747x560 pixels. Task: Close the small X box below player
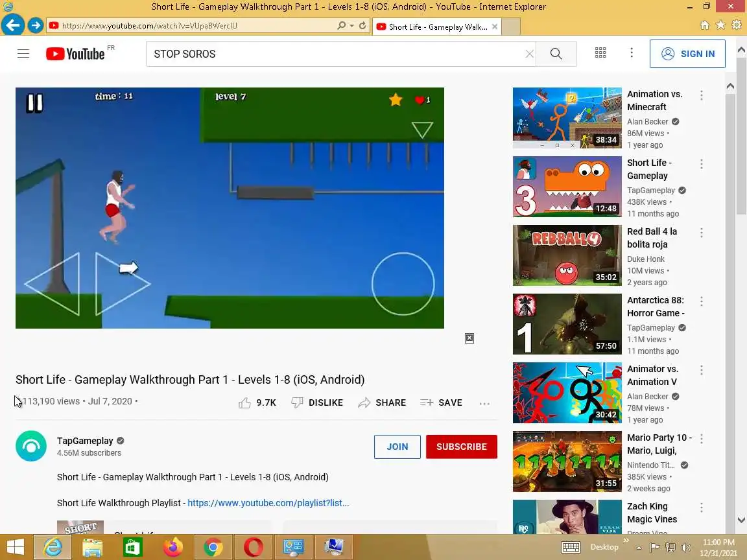point(469,338)
